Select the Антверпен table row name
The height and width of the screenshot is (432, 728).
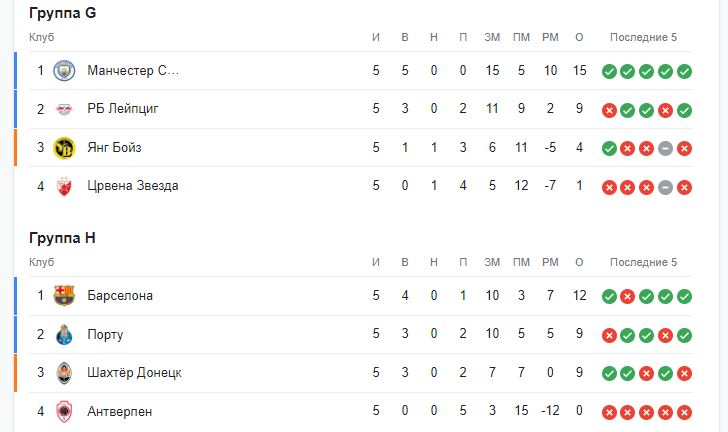[120, 411]
